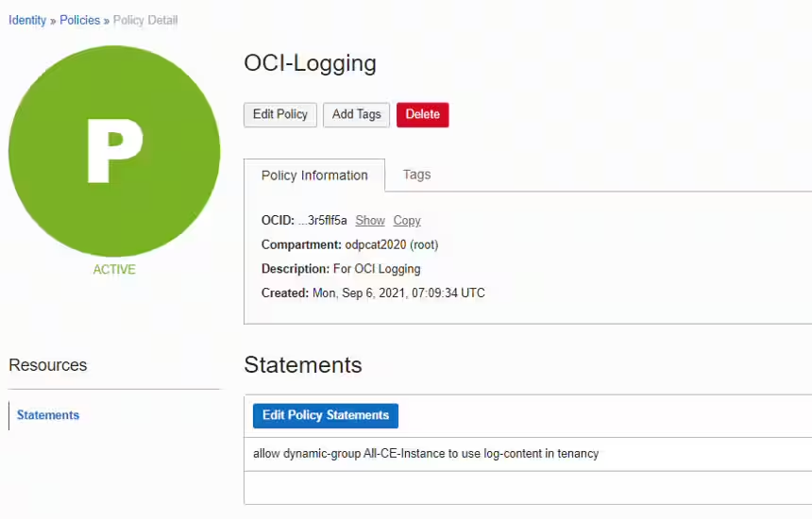The width and height of the screenshot is (812, 519).
Task: Go to Policies in the breadcrumb
Action: pos(80,20)
